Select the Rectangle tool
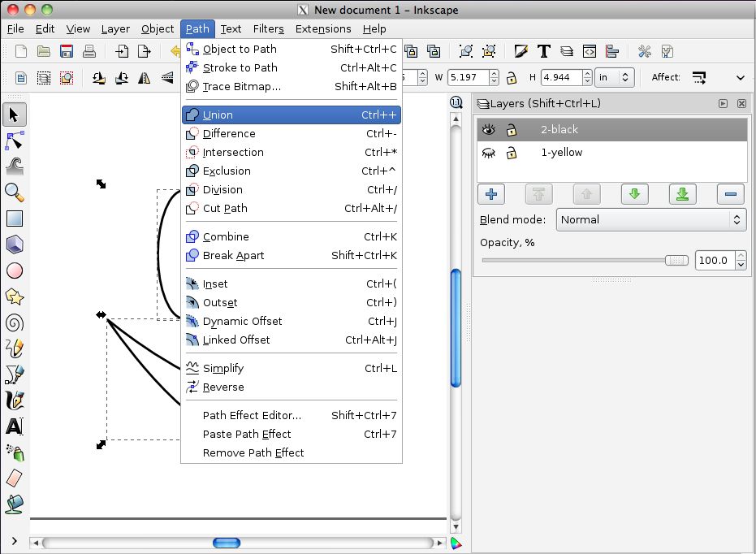The image size is (756, 554). 14,219
